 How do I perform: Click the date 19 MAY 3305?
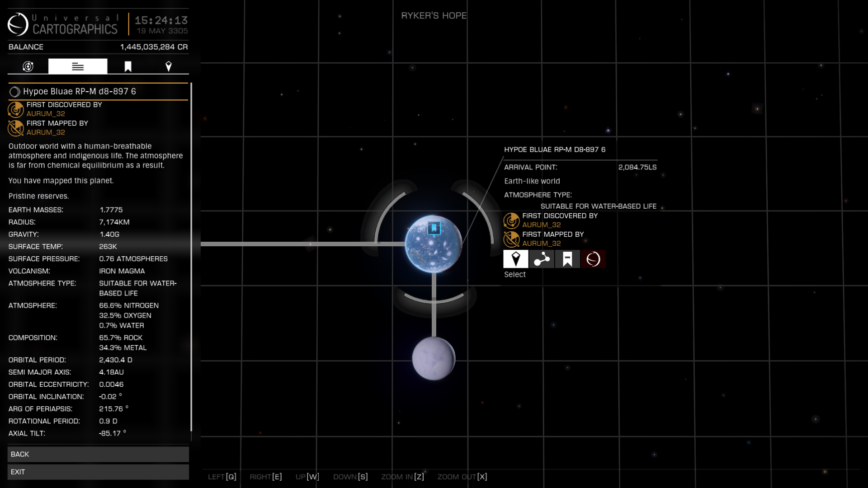pyautogui.click(x=162, y=31)
